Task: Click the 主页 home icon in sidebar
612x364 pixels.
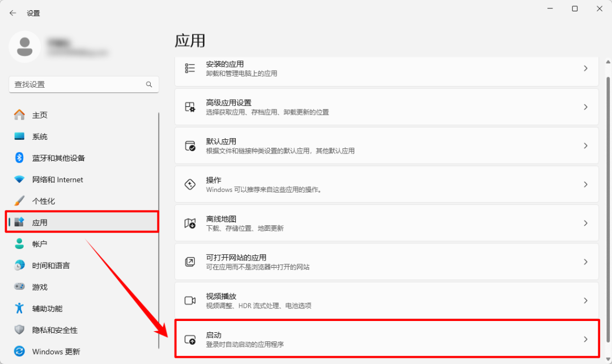Action: coord(19,114)
